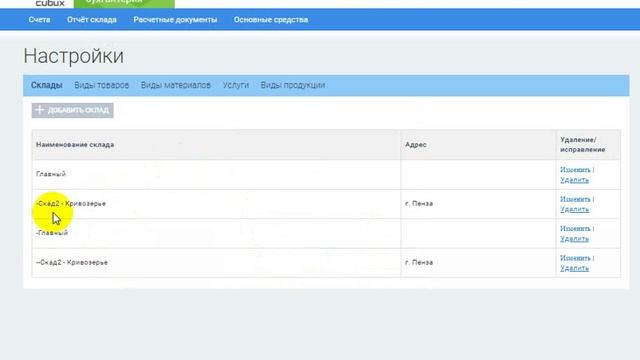640x360 pixels.
Task: Click г. Пенза address in -Скад2 row
Action: (x=419, y=203)
